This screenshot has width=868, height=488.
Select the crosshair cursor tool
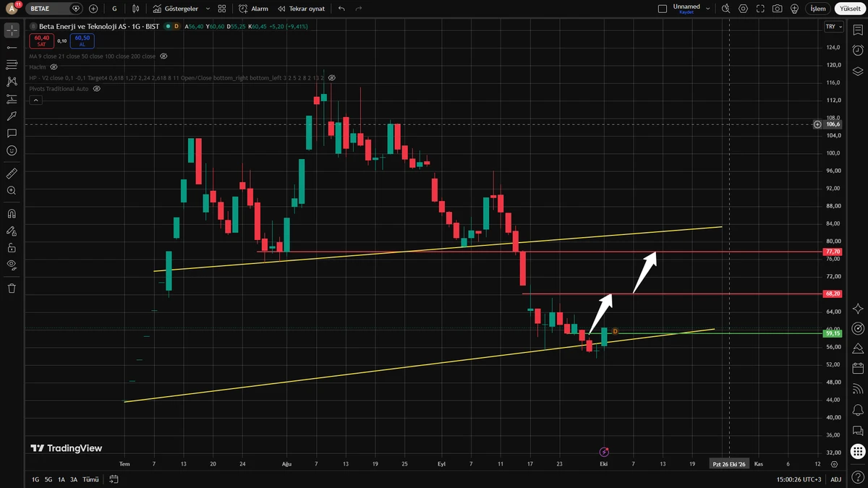(12, 30)
